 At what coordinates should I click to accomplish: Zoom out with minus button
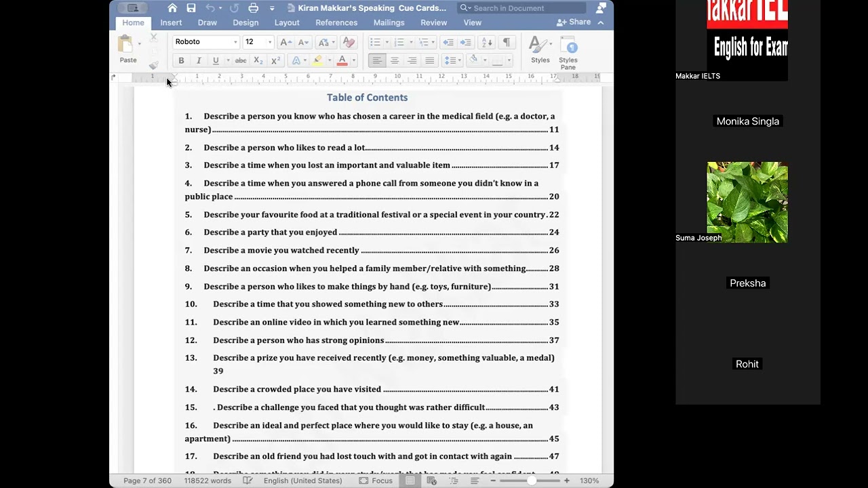[x=493, y=481]
